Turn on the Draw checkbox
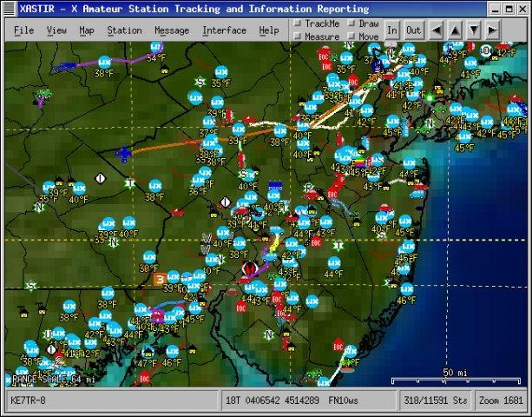 pos(351,23)
